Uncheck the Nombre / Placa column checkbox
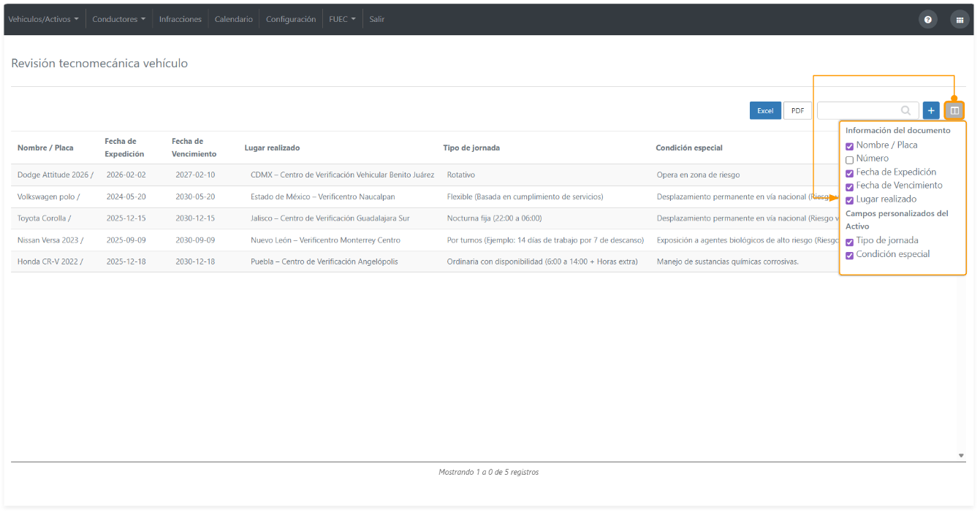The width and height of the screenshot is (980, 512). [849, 146]
